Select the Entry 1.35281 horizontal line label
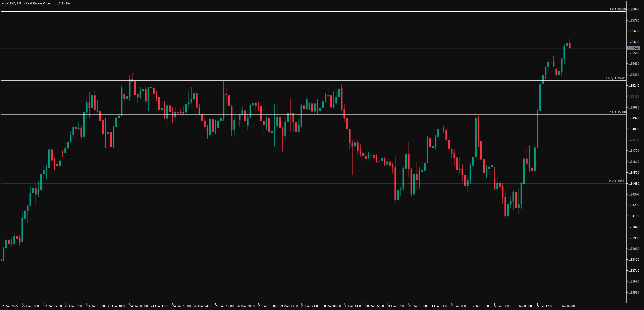This screenshot has height=310, width=644. [615, 78]
